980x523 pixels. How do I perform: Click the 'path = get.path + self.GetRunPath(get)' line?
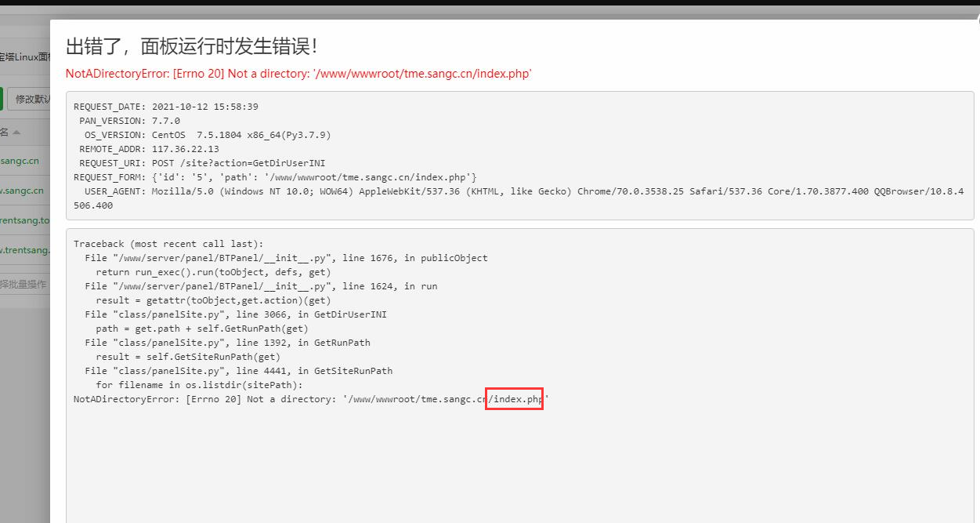[x=202, y=329]
